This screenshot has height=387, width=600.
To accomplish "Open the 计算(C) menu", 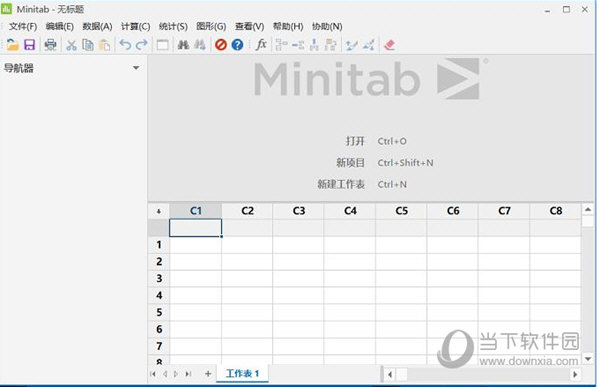I will coord(135,26).
